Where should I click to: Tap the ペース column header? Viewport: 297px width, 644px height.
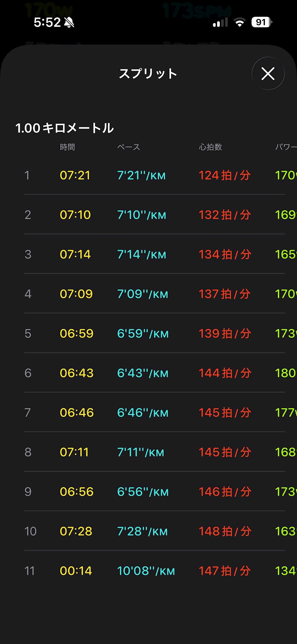click(x=129, y=147)
